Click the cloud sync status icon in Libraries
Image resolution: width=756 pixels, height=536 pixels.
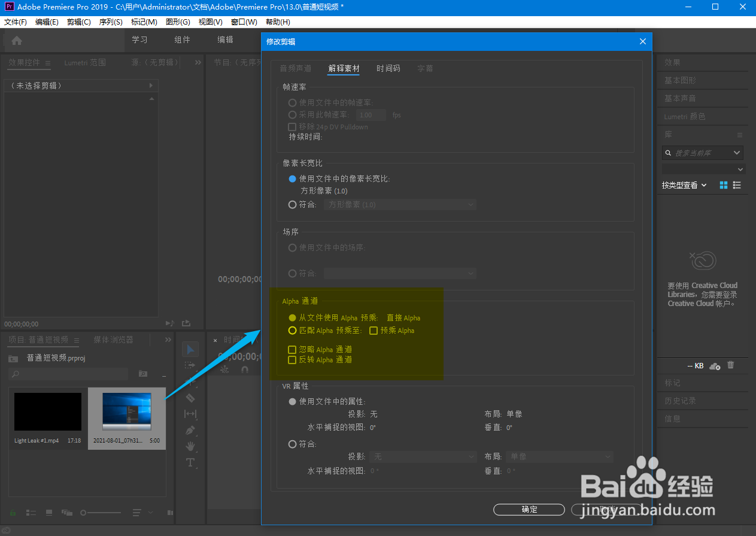pyautogui.click(x=714, y=365)
